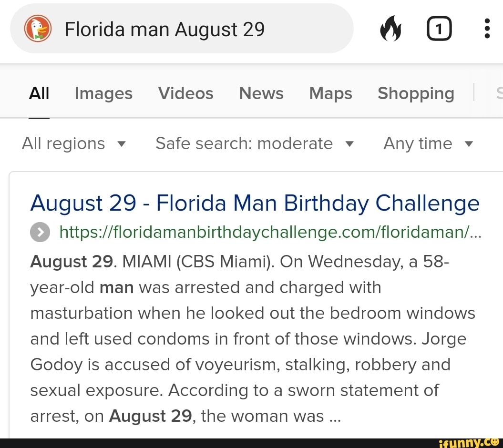Open the Florida Man Birthday Challenge result

(255, 203)
